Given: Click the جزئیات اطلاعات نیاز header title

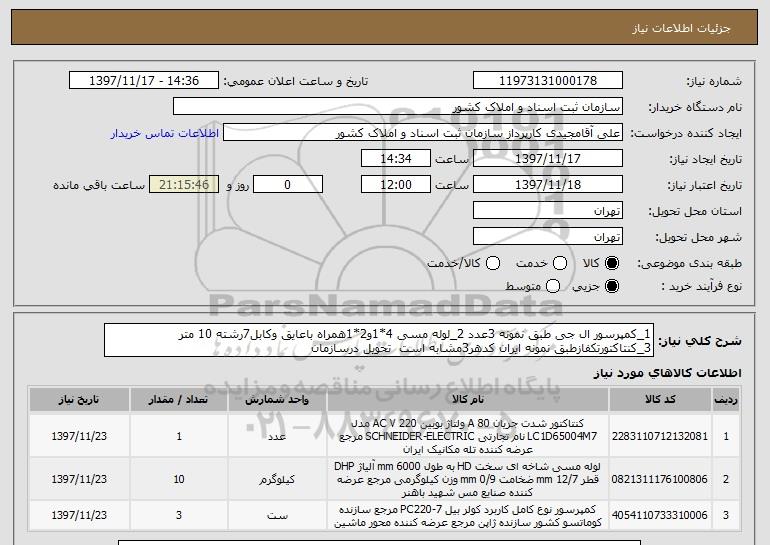Looking at the screenshot, I should coord(681,28).
